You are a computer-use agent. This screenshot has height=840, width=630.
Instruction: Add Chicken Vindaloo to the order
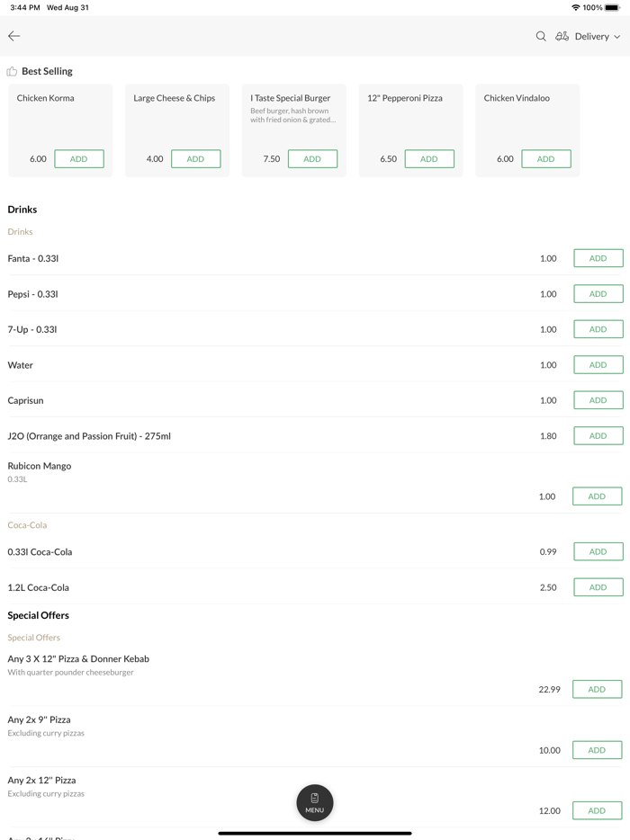click(x=545, y=159)
